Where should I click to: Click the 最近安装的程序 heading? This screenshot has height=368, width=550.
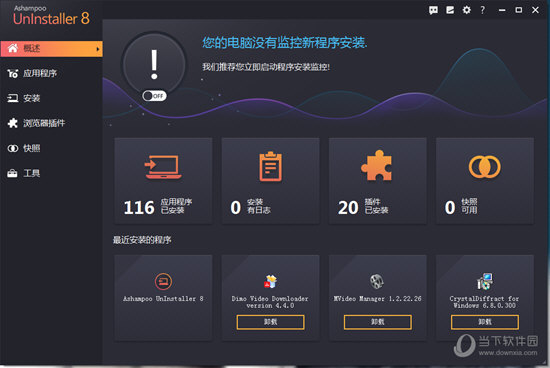(x=142, y=240)
